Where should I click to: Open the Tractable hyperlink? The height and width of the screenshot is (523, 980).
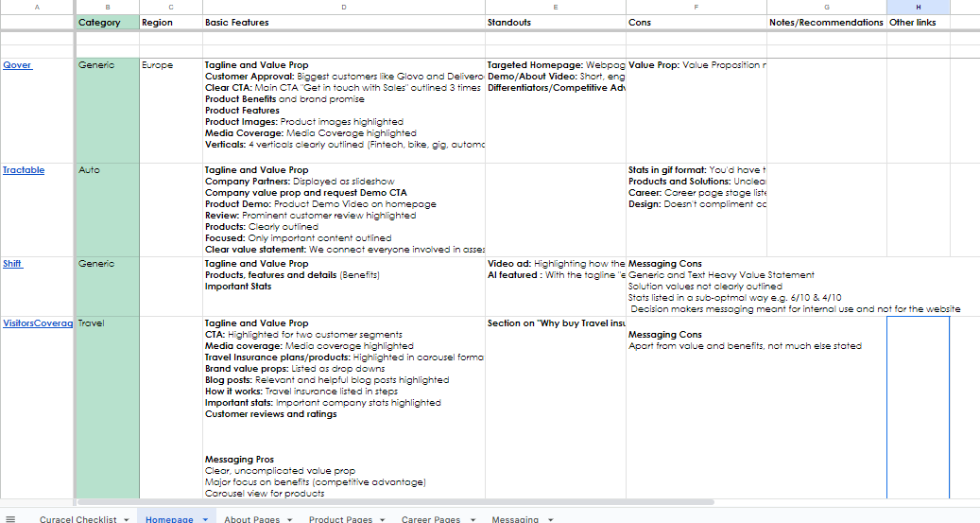point(23,170)
